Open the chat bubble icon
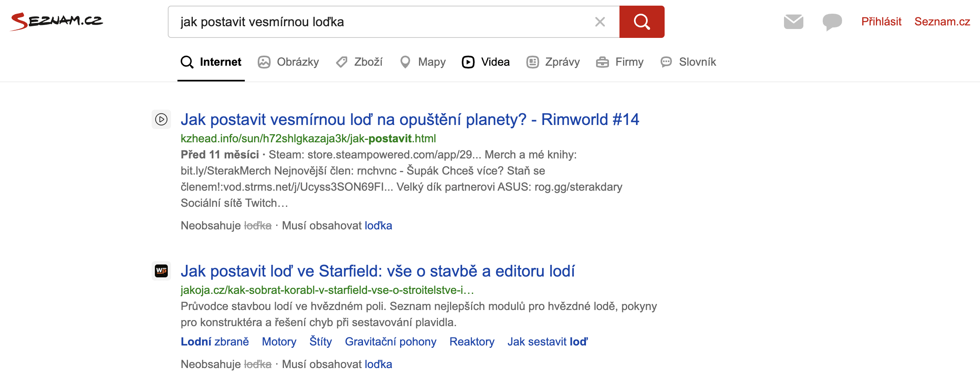Image resolution: width=980 pixels, height=387 pixels. [x=832, y=22]
